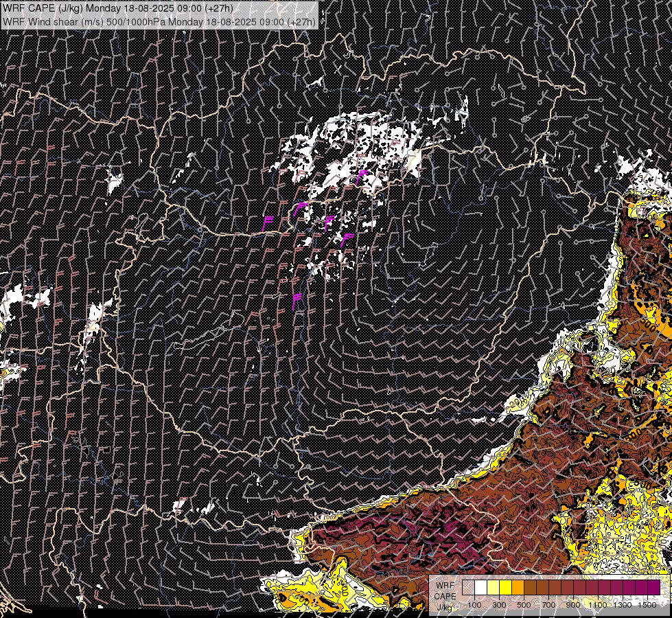Screen dimensions: 672x618
Task: Click the legend label '1300'
Action: point(623,605)
